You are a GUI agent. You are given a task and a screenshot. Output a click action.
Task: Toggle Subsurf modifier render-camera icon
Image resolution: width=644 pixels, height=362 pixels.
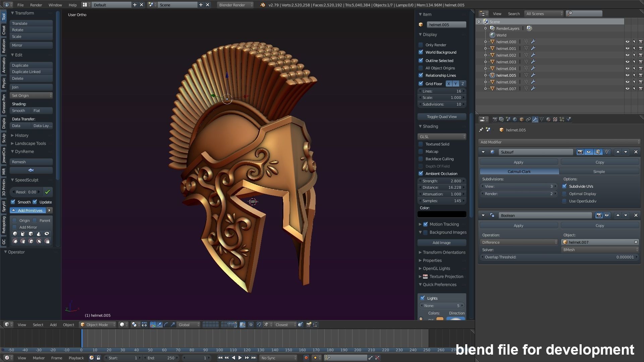click(x=580, y=152)
